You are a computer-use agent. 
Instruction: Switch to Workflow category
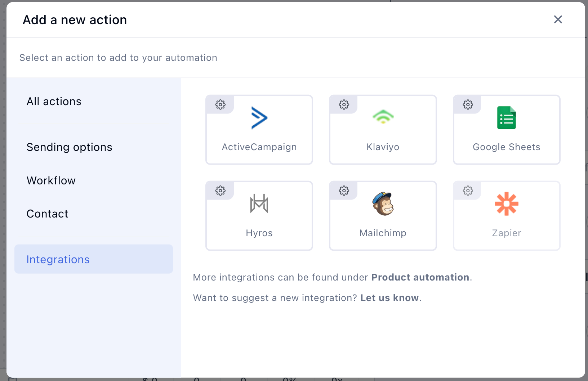click(51, 181)
